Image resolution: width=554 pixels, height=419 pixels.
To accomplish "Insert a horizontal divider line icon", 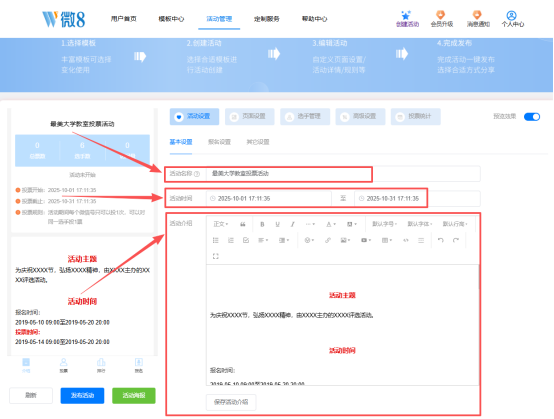I will pos(421,240).
